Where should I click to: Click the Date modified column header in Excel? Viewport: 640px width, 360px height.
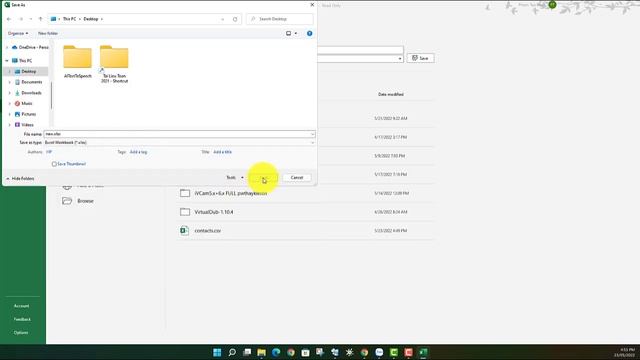pyautogui.click(x=391, y=94)
